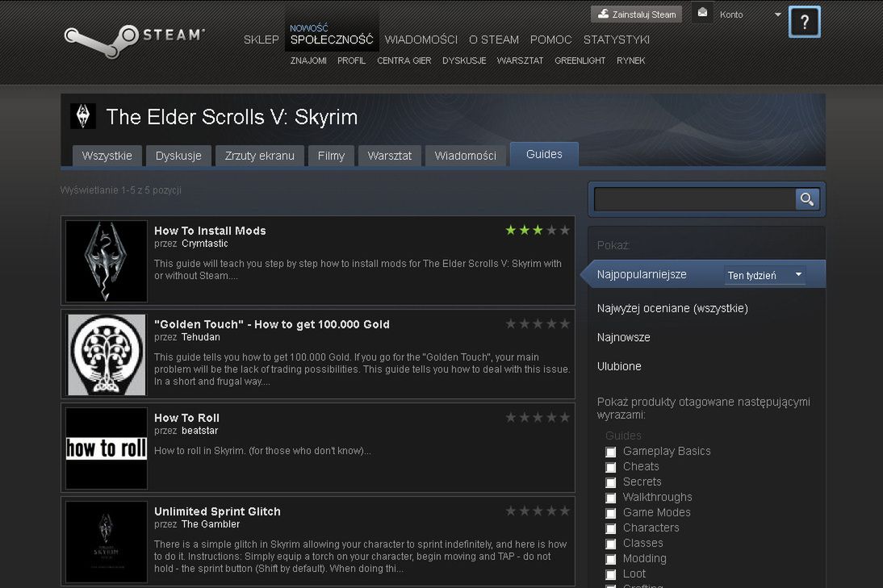Click star rating of Golden Touch guide
883x588 pixels.
coord(538,323)
